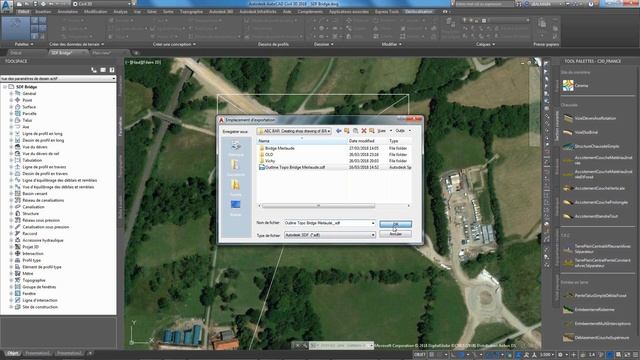Open the Calques ribbon panel title

click(x=485, y=44)
